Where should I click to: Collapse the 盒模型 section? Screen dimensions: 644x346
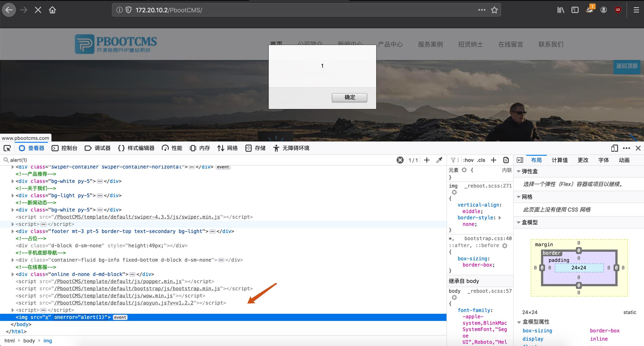(519, 222)
